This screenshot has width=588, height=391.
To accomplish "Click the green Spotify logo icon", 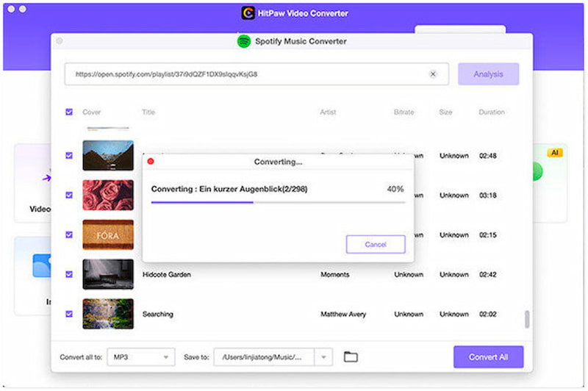I will tap(243, 42).
